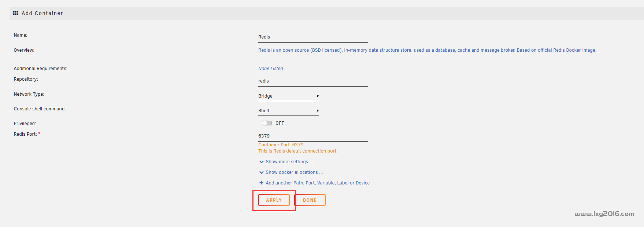Click the Overview label
This screenshot has height=227, width=644.
coord(24,50)
